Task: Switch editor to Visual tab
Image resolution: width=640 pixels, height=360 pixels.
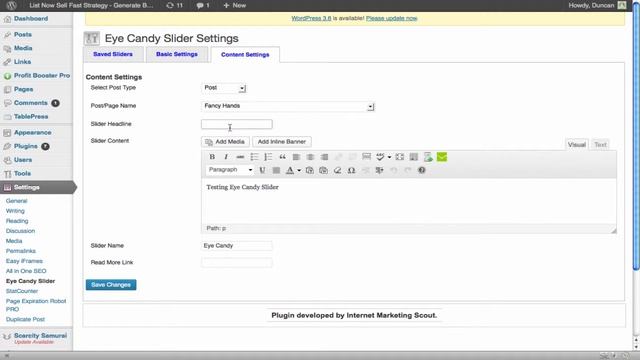Action: coord(576,144)
